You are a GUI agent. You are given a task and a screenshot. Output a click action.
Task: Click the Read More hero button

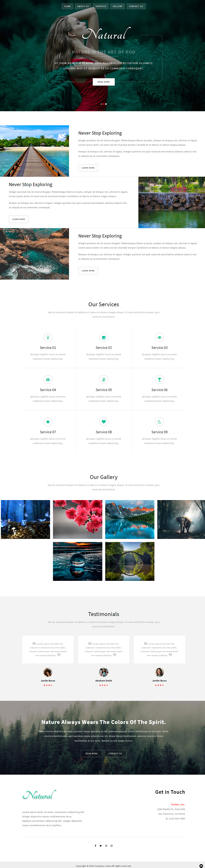104,82
